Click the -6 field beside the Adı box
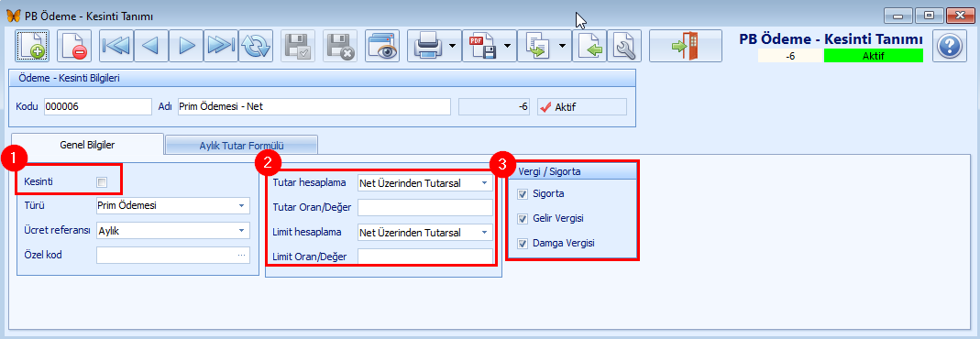980x339 pixels. 495,107
